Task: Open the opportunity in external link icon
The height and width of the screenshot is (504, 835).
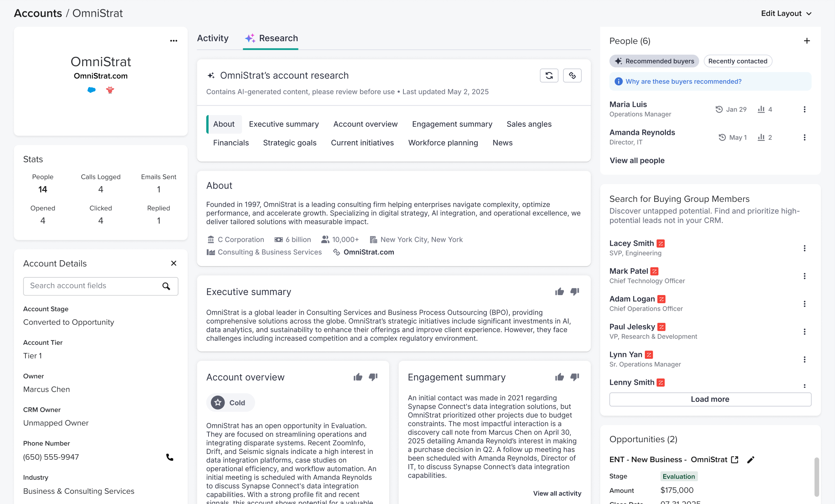Action: pos(735,460)
